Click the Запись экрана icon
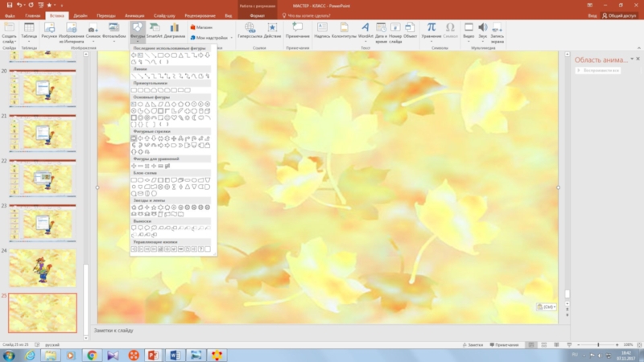Viewport: 644px width, 362px height. [498, 31]
